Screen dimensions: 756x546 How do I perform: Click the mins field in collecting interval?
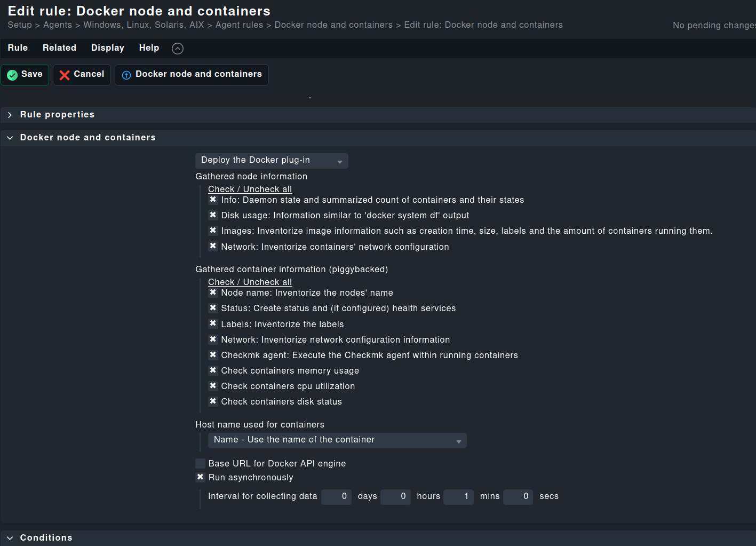point(458,497)
